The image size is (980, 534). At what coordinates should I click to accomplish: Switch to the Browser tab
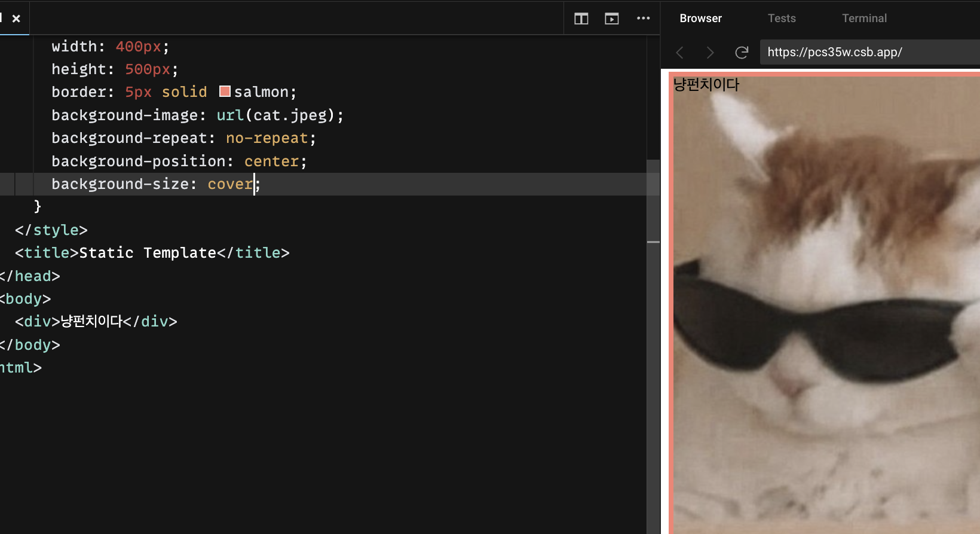(x=700, y=19)
